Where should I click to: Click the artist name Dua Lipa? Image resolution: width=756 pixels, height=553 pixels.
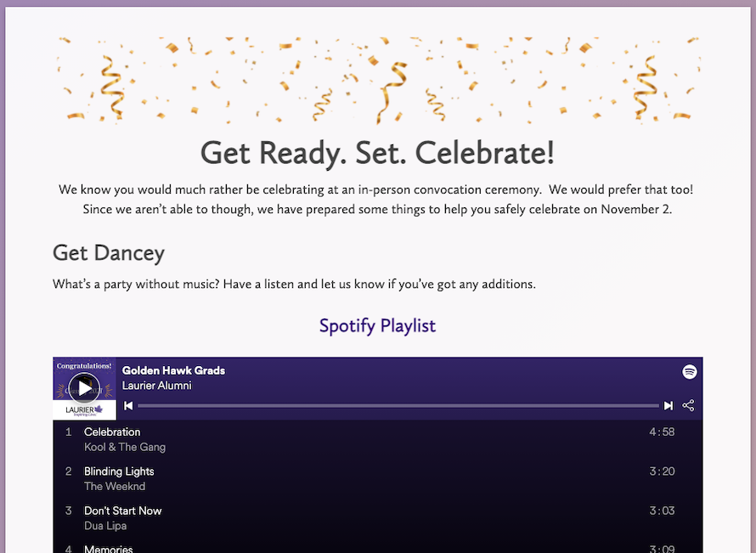click(x=105, y=526)
